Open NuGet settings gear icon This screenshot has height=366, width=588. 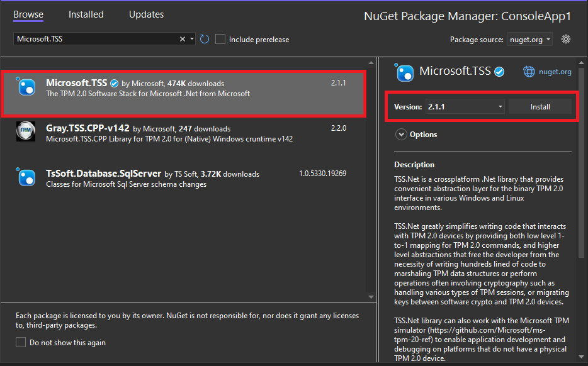point(566,39)
